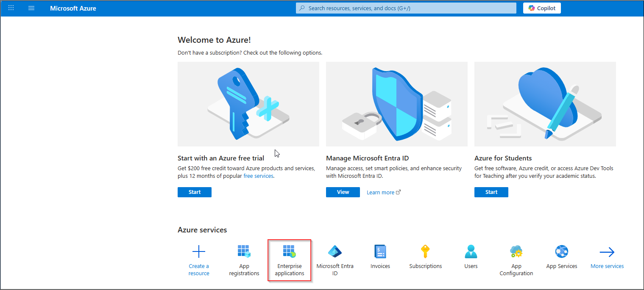Image resolution: width=644 pixels, height=290 pixels.
Task: Open the Microsoft Entra ID service icon
Action: [x=335, y=252]
